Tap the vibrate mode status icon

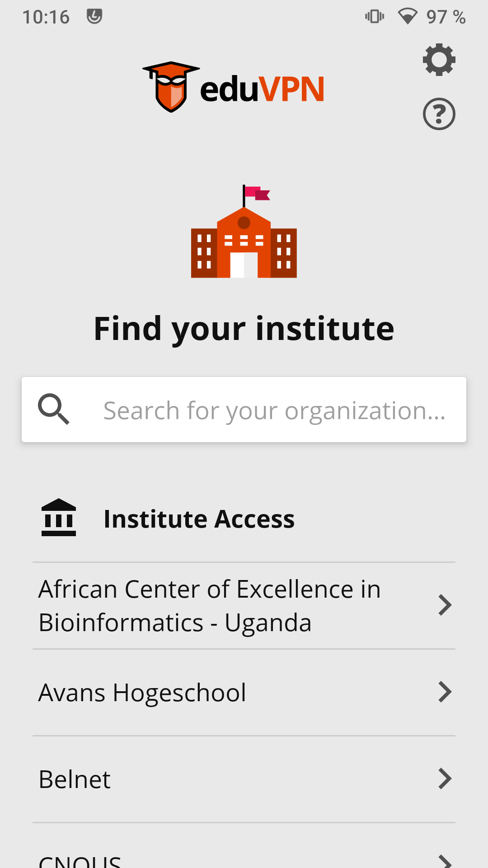[375, 17]
